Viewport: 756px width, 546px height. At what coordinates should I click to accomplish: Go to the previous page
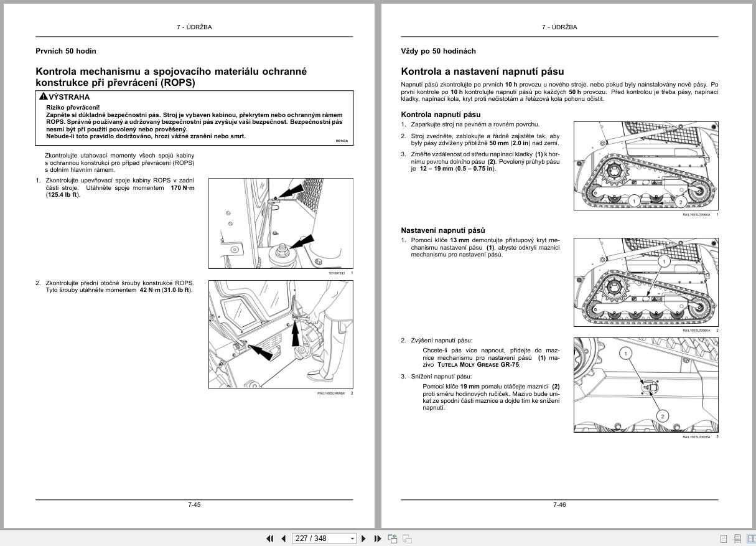(283, 539)
